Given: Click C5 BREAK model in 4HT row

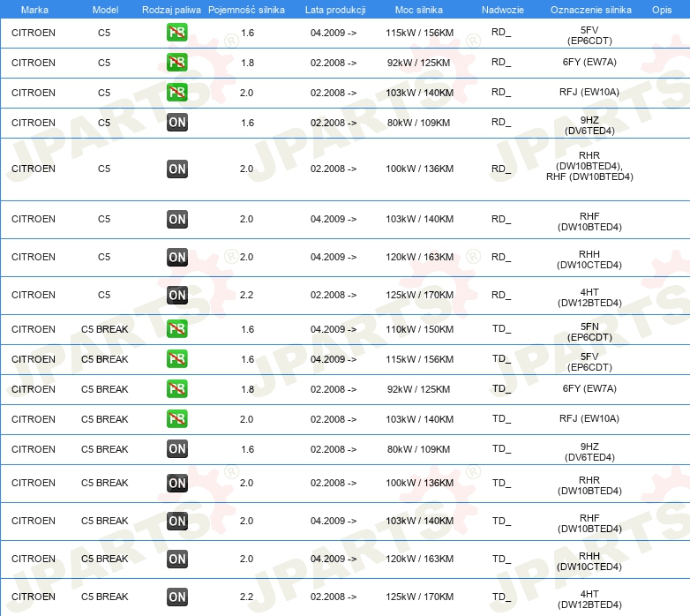Looking at the screenshot, I should tap(105, 597).
